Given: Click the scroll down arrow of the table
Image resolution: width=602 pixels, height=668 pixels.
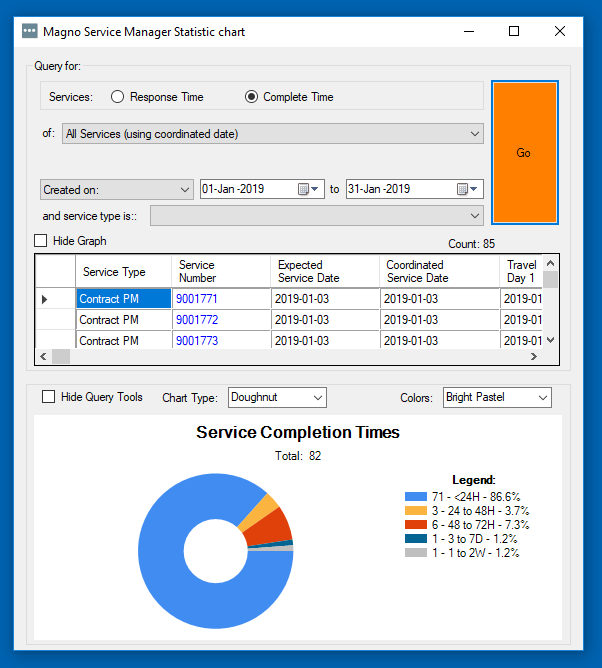Looking at the screenshot, I should tap(550, 340).
